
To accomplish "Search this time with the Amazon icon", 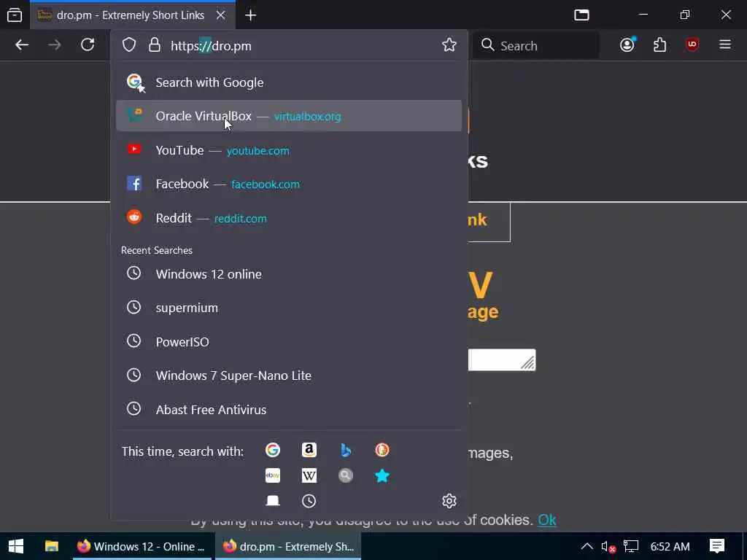I will pyautogui.click(x=309, y=450).
